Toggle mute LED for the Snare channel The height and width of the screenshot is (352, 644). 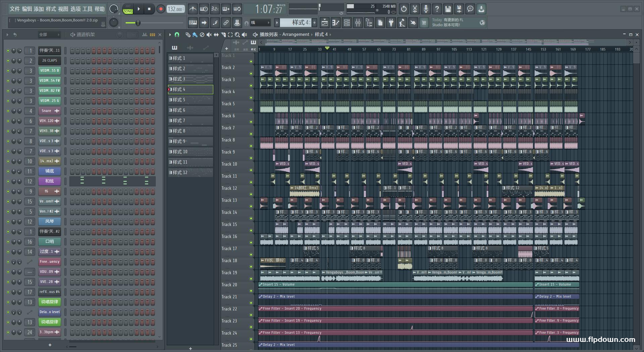8,111
